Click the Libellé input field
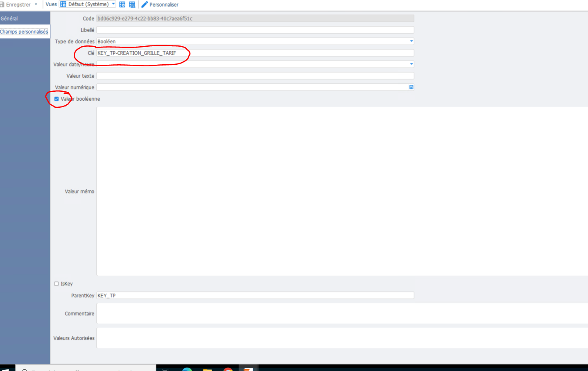The width and height of the screenshot is (588, 371). coord(255,30)
